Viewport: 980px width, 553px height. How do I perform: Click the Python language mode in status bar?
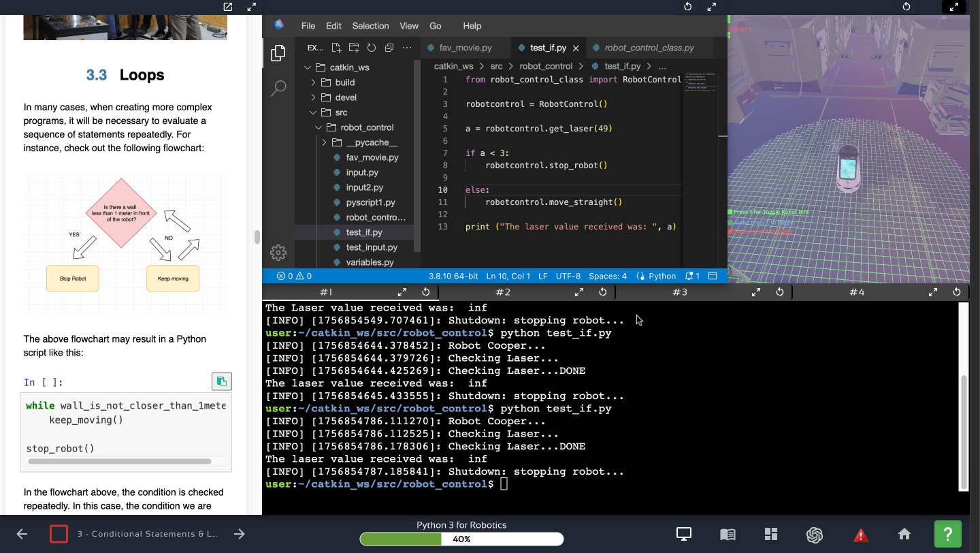coord(656,276)
